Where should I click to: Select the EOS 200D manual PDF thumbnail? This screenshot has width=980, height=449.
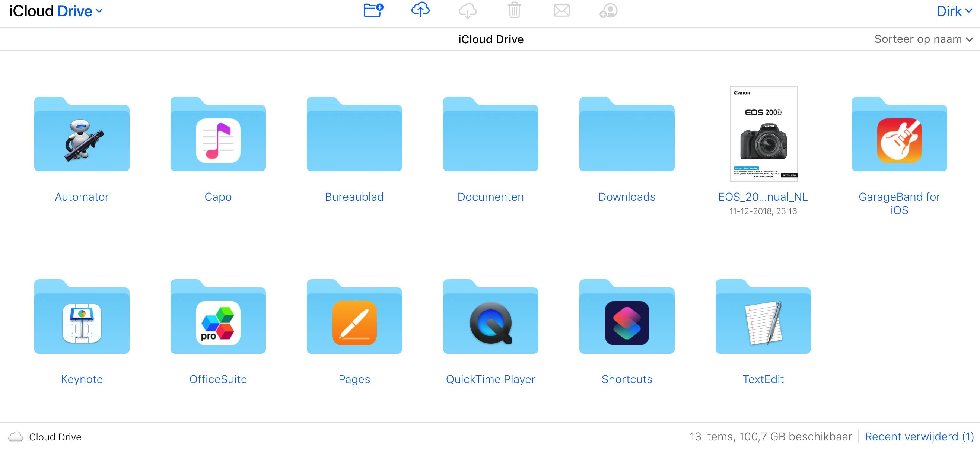(763, 134)
